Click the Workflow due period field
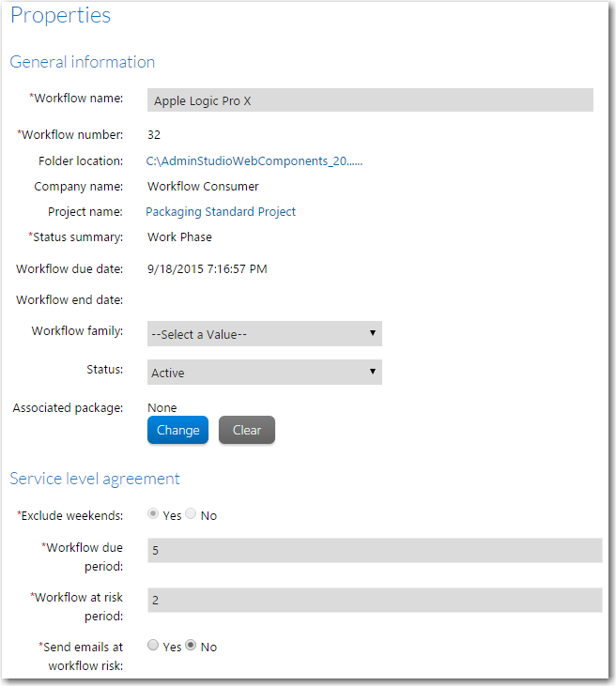Screen dimensions: 616x686 click(375, 550)
